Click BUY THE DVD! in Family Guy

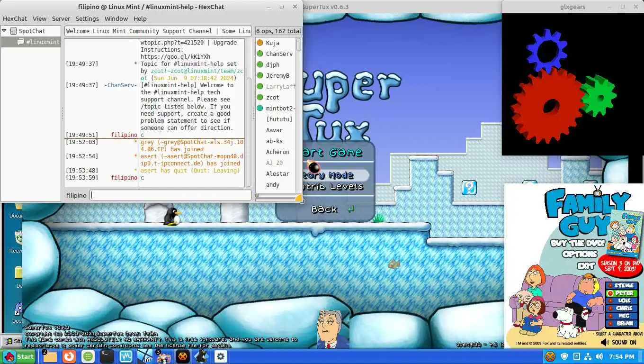pyautogui.click(x=577, y=243)
